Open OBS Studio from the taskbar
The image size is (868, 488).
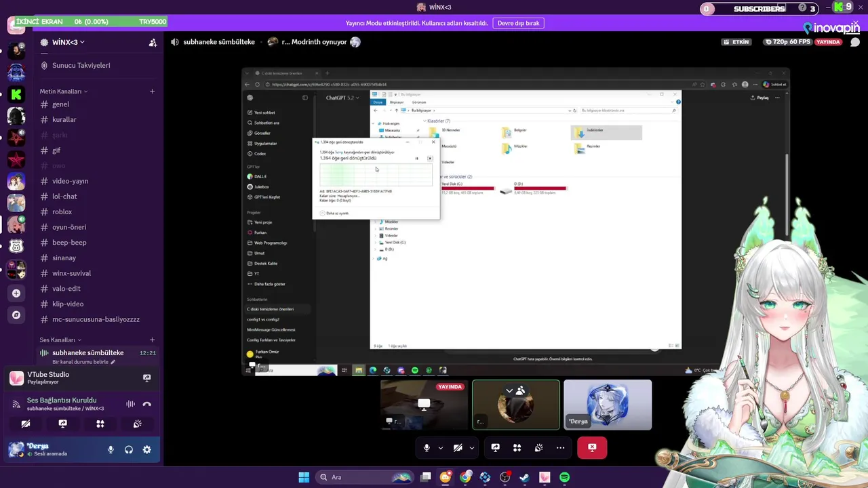click(505, 477)
